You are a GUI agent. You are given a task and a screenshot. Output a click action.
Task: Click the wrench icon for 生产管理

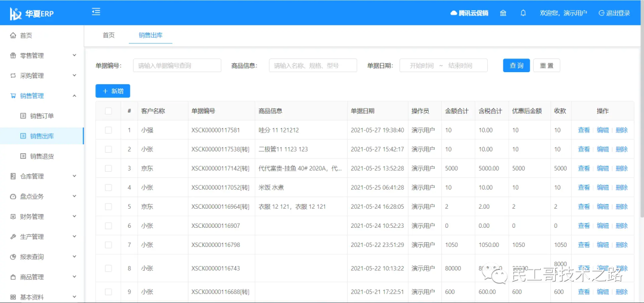13,237
